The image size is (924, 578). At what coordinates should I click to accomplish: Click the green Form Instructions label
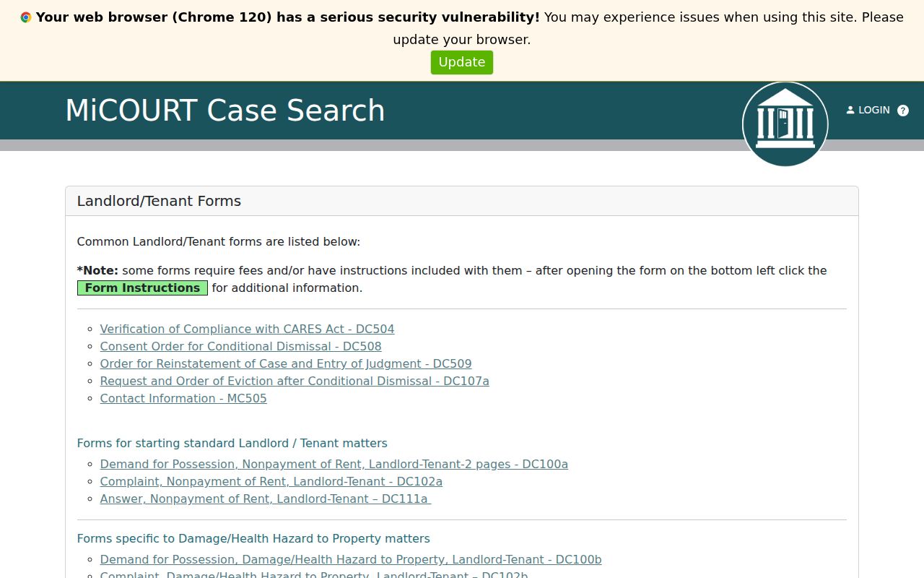point(142,288)
